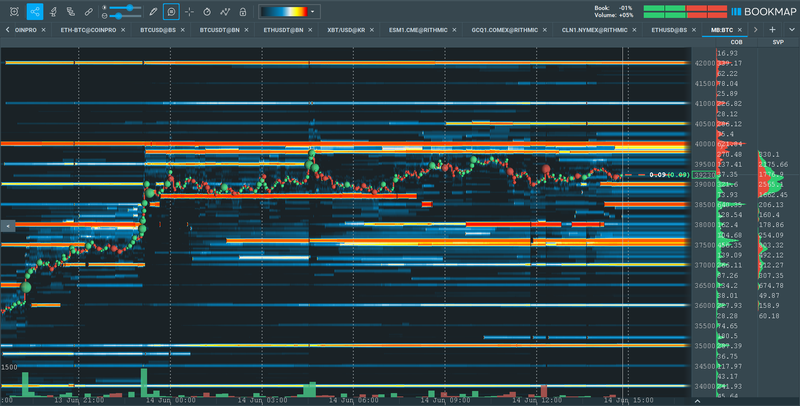Click the current price label 39230
This screenshot has height=406, width=800.
(x=704, y=175)
